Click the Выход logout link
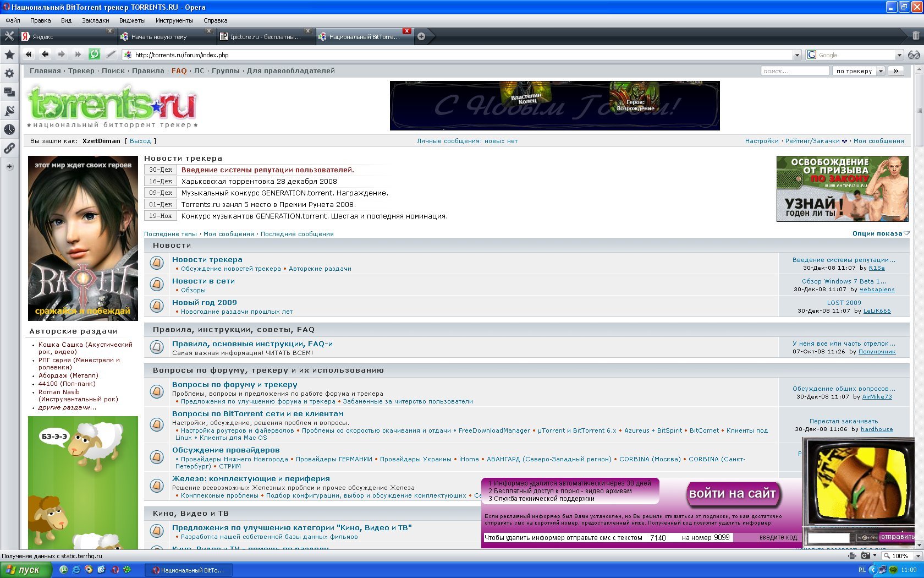924x578 pixels. point(140,141)
